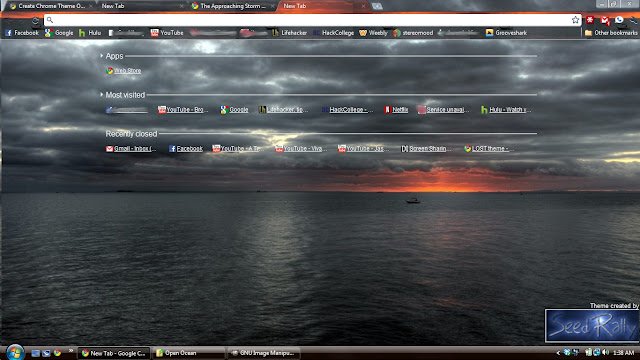The width and height of the screenshot is (640, 360).
Task: Open HackCollege most visited link
Action: (347, 109)
